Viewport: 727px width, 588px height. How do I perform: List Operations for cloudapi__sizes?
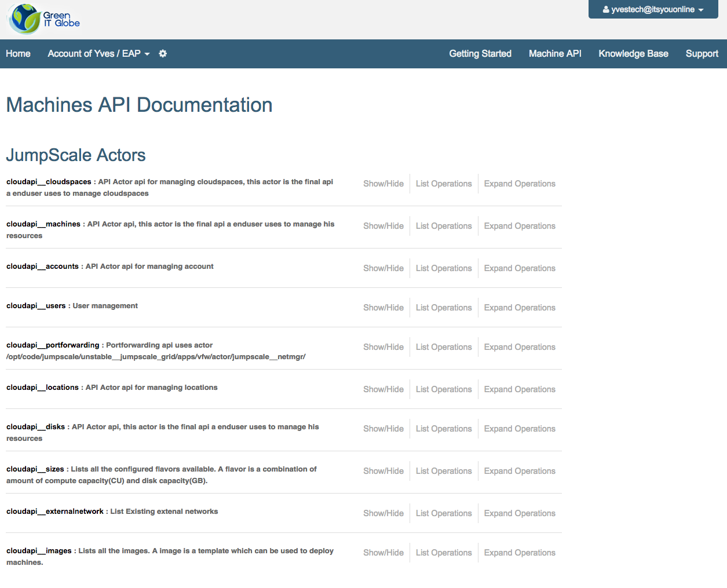pyautogui.click(x=443, y=471)
